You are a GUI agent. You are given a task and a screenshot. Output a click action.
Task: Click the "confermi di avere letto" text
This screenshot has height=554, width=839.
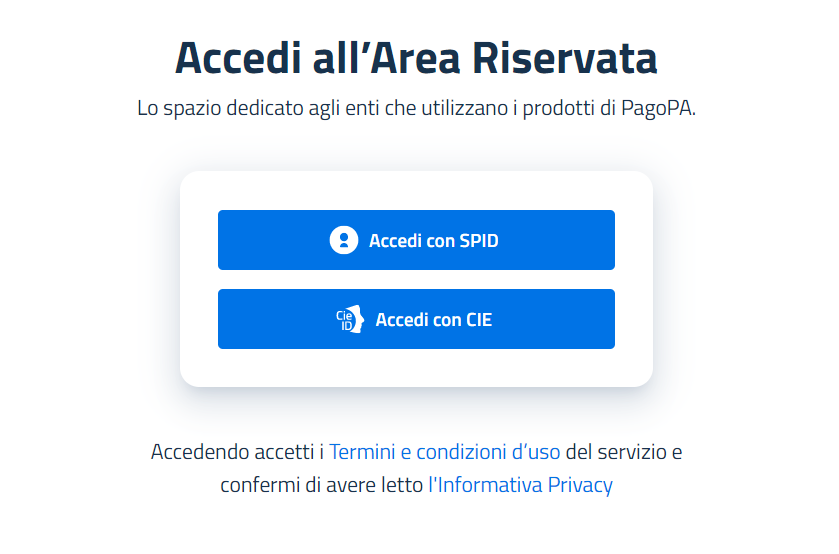(x=322, y=486)
